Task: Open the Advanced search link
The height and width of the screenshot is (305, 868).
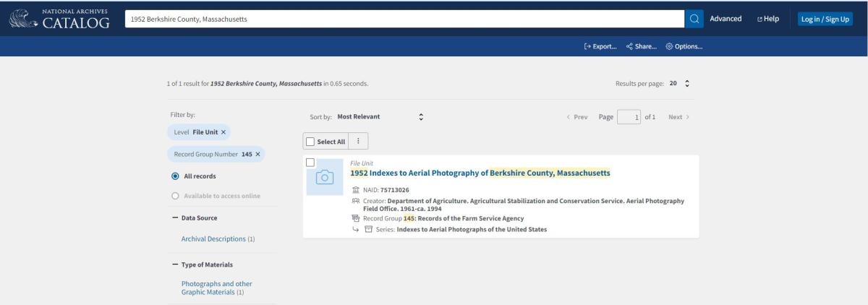Action: coord(726,19)
